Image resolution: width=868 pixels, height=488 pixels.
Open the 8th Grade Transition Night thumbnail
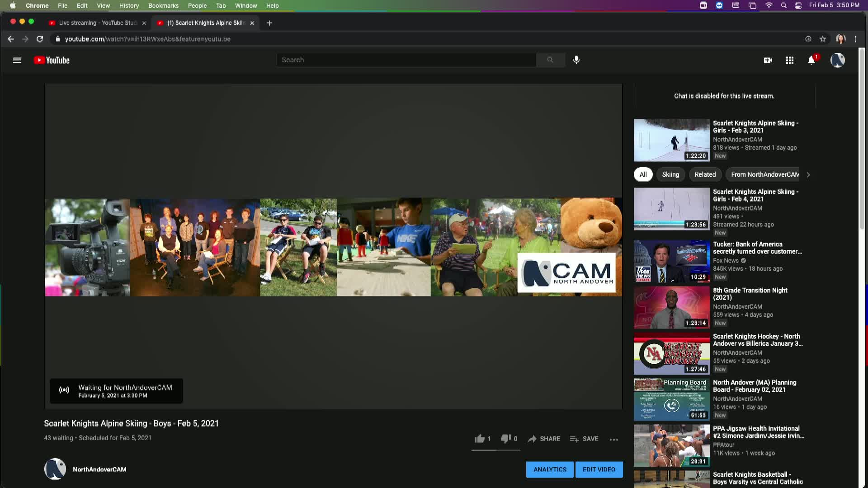coord(671,307)
